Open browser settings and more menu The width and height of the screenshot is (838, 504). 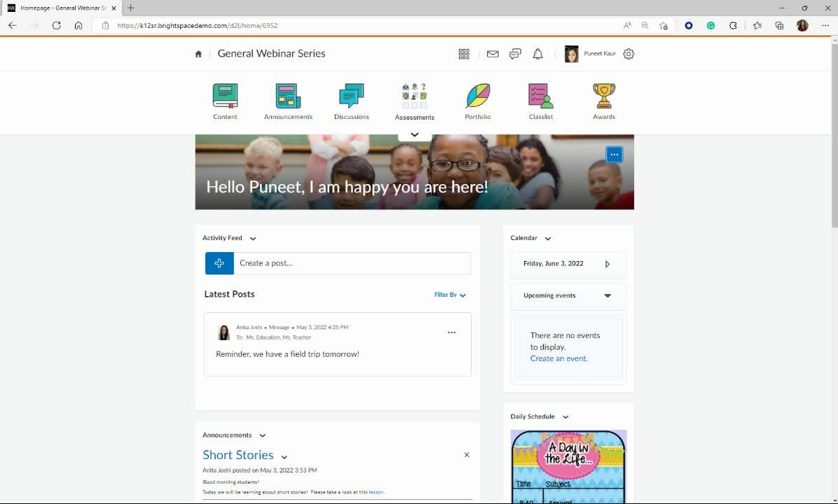825,25
